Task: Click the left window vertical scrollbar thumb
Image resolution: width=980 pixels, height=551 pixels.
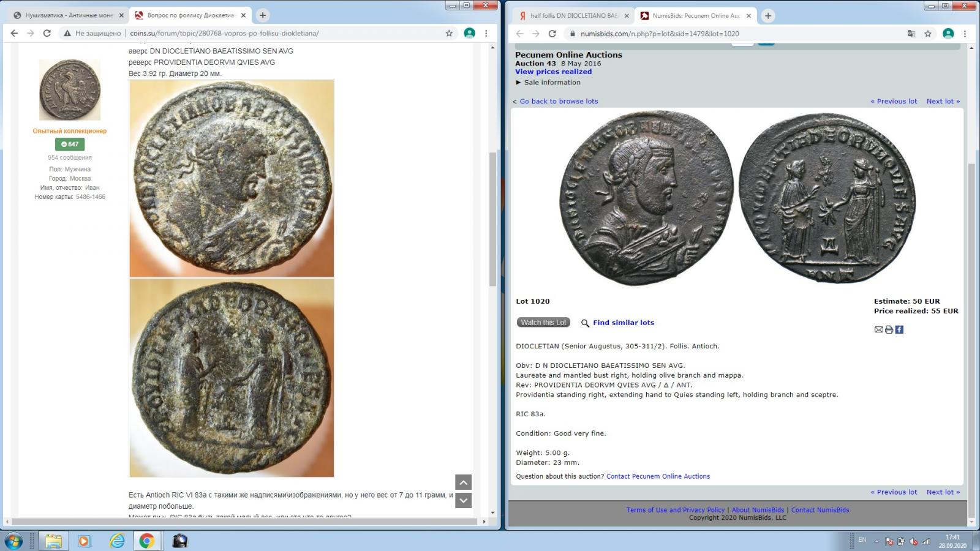Action: tap(492, 219)
